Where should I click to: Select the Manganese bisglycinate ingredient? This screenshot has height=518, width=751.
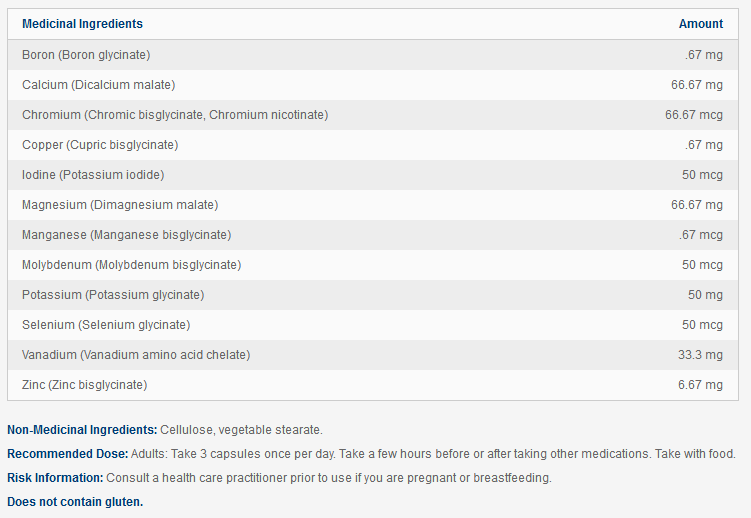coord(126,235)
